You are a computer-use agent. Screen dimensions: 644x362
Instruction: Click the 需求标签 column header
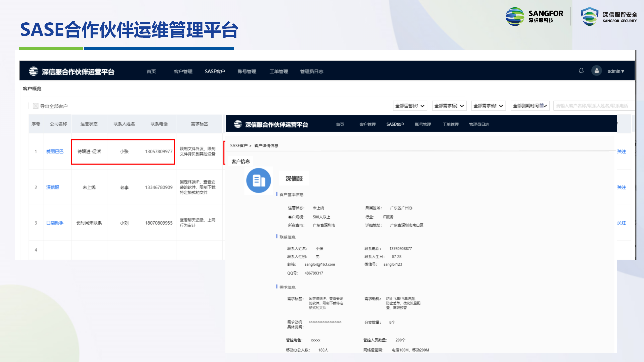point(199,124)
